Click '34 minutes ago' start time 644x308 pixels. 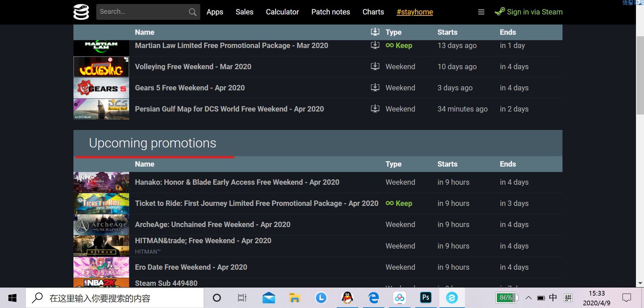(x=463, y=109)
